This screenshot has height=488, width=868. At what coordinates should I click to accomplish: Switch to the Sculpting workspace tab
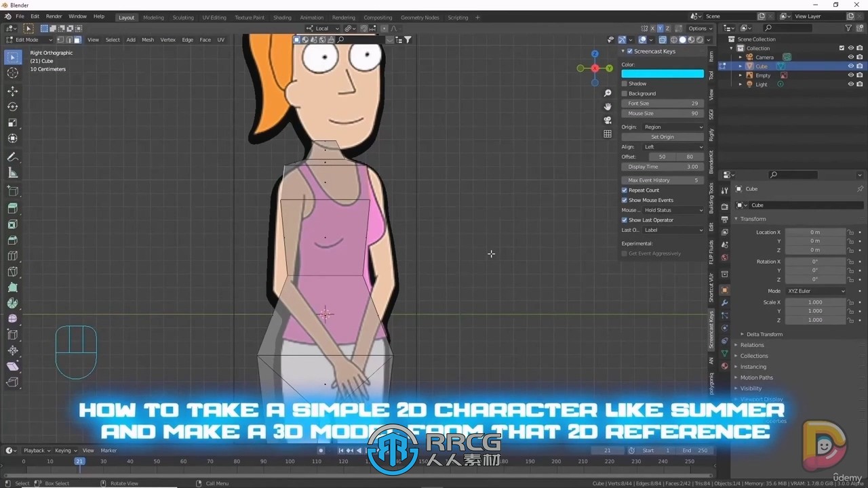(x=182, y=18)
